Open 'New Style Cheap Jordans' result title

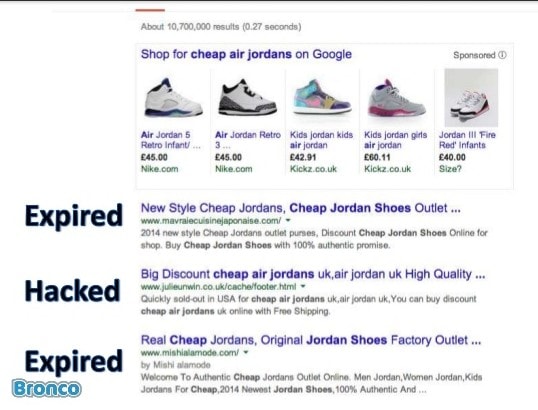[301, 208]
